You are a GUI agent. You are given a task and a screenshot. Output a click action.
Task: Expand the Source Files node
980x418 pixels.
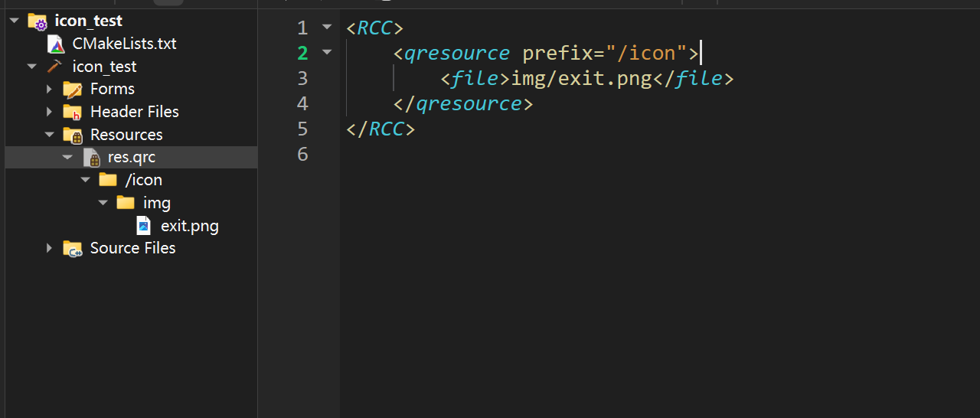(x=49, y=248)
